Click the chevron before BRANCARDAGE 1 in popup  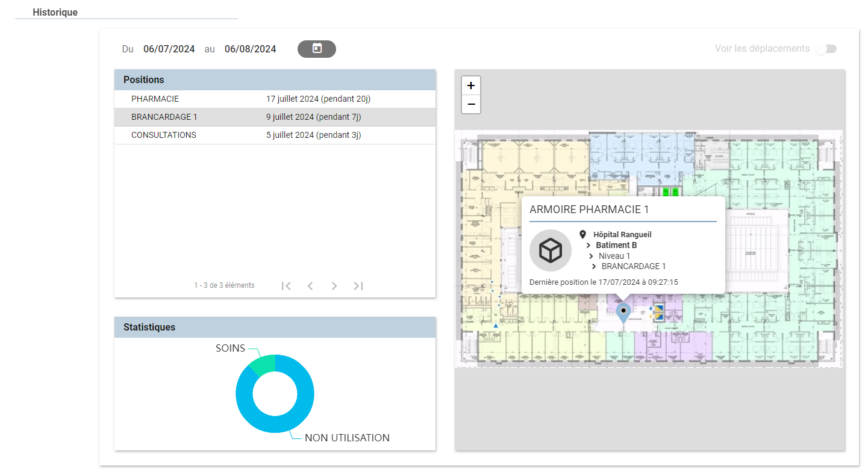point(594,266)
